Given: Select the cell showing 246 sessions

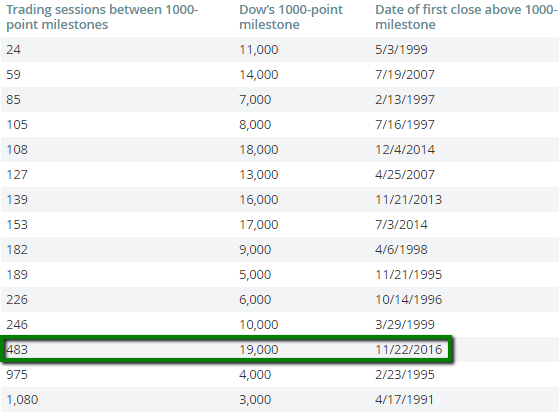Looking at the screenshot, I should pyautogui.click(x=17, y=324).
